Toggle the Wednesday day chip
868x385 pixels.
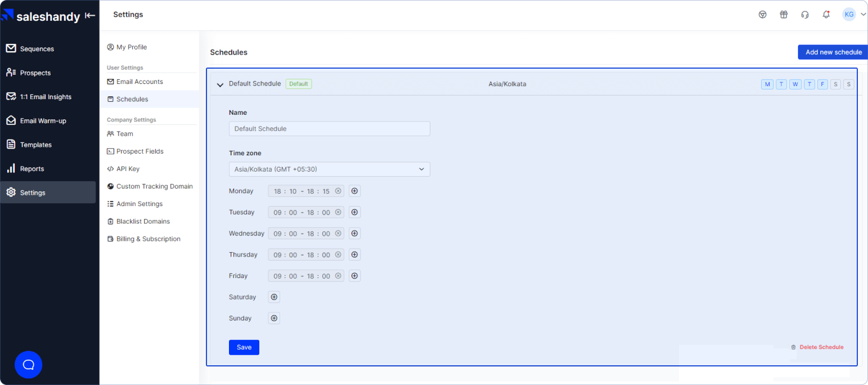[795, 84]
